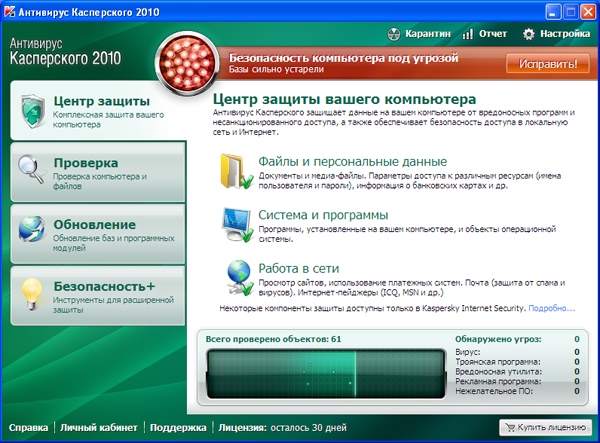The width and height of the screenshot is (600, 443).
Task: Click Всего проверено объектов: 61 text
Action: click(x=273, y=339)
